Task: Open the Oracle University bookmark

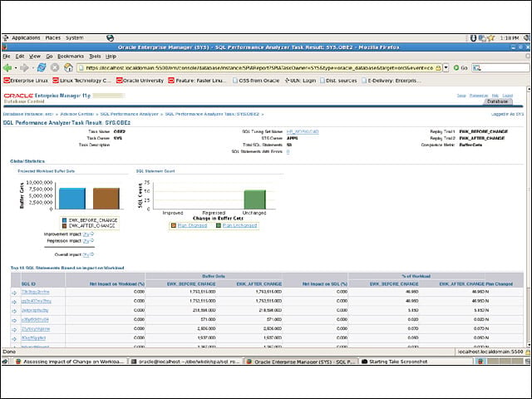Action: (140, 81)
